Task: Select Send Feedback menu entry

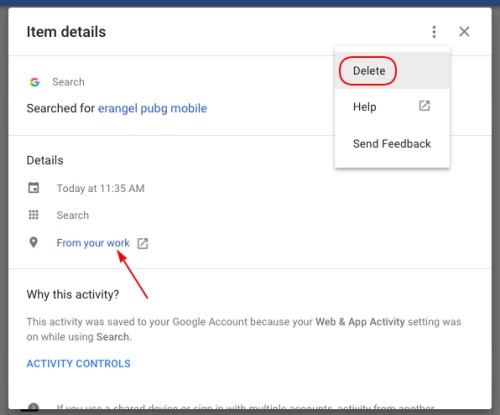Action: (x=392, y=144)
